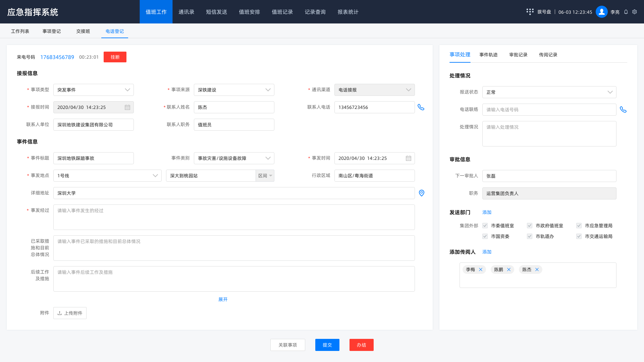
Task: Open the settings gear icon
Action: coord(635,12)
